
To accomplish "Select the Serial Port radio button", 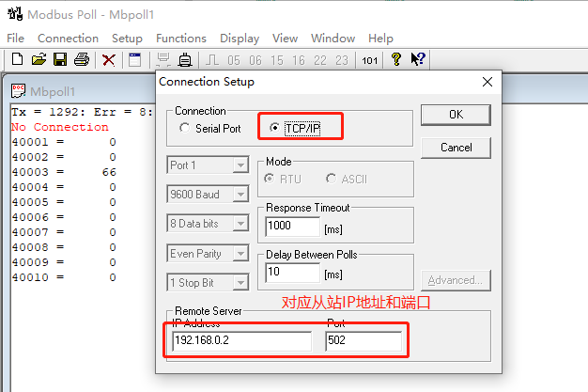I will pyautogui.click(x=184, y=128).
